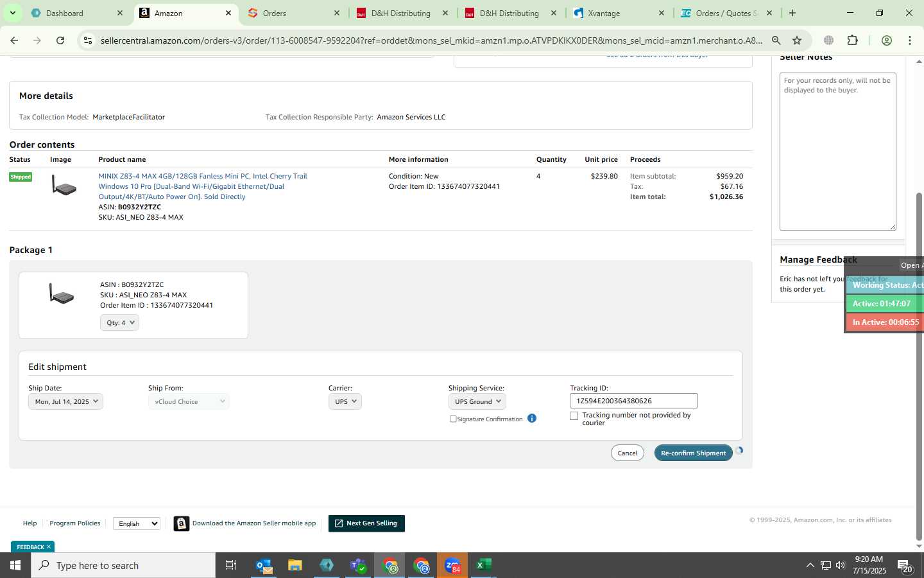Click the Windows taskbar search box
Screen dimensions: 924x578
(123, 565)
